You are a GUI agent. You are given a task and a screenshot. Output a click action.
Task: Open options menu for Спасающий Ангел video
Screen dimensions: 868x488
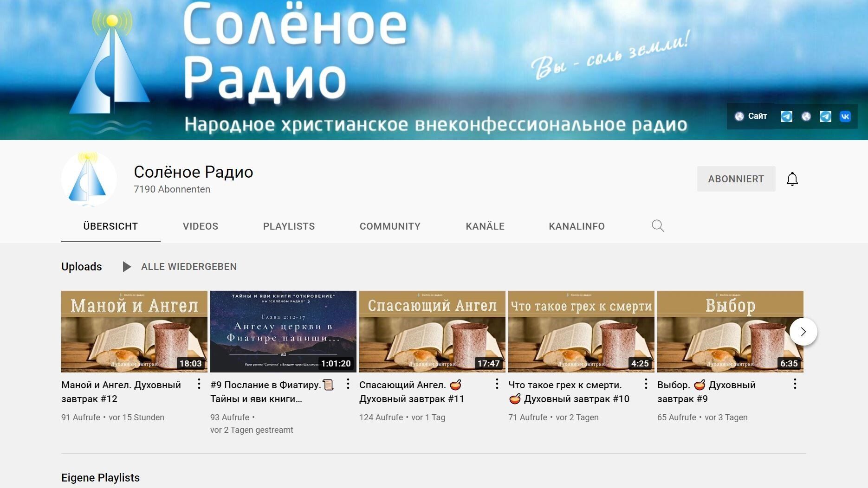[497, 384]
